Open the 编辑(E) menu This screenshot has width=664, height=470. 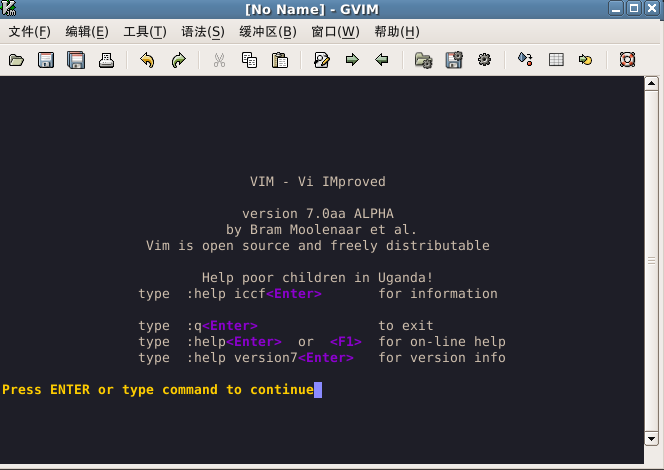[87, 32]
